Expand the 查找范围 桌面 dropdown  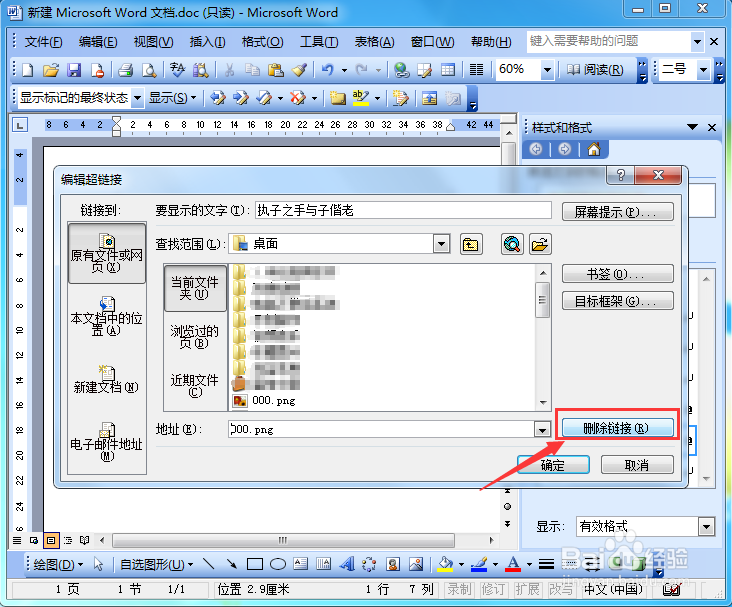click(x=441, y=244)
